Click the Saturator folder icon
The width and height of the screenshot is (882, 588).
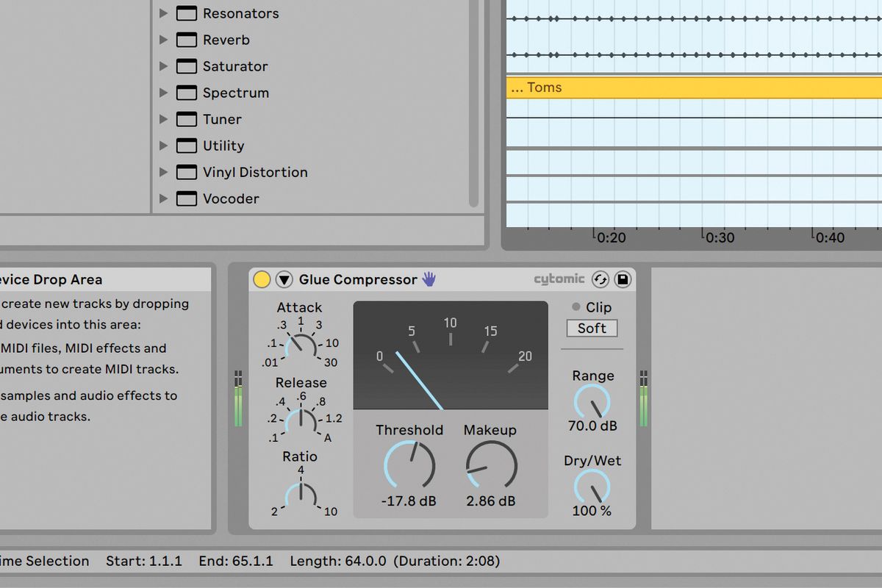[x=185, y=66]
